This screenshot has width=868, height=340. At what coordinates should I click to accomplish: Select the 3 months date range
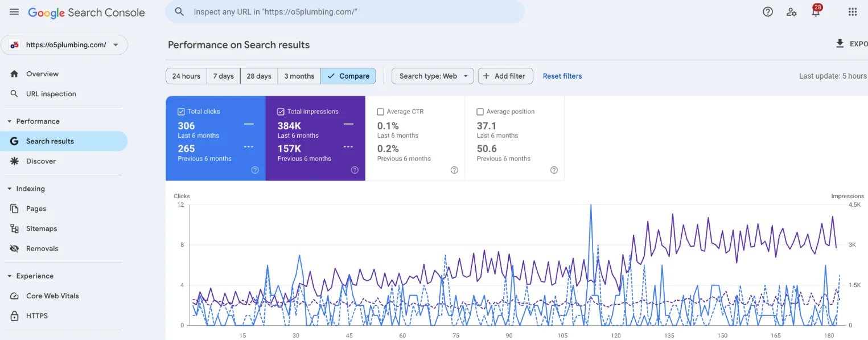299,76
